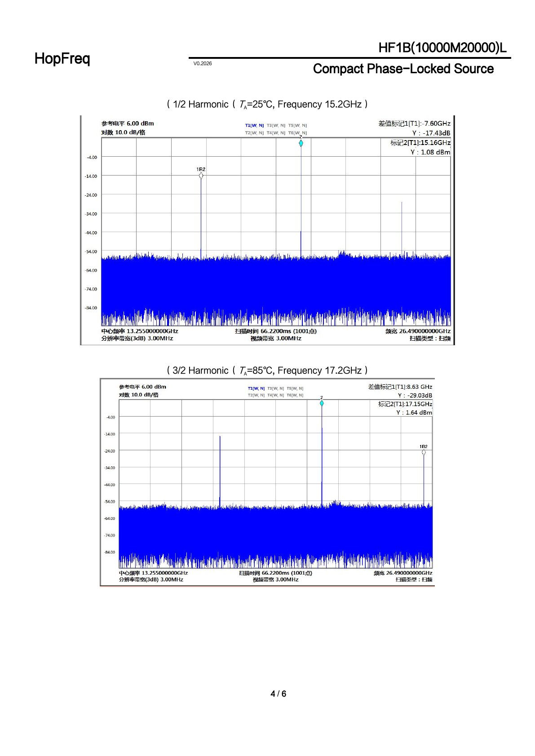Click the 8.63 GHz delta marker readout
Viewport: 535px width, 756px height.
click(400, 387)
